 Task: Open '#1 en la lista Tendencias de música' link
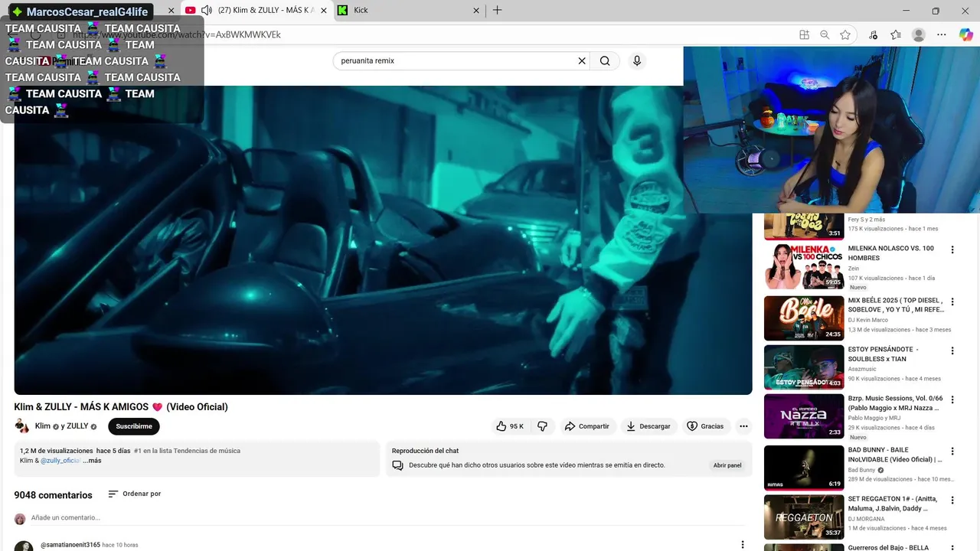(187, 451)
